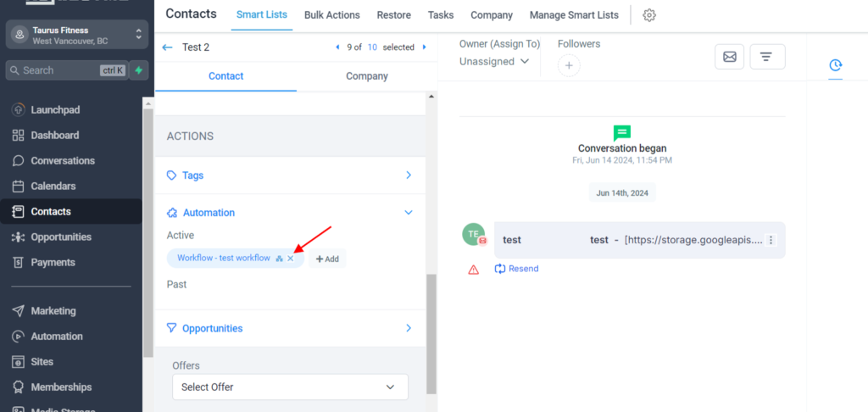
Task: Open the Owner Unassigned dropdown
Action: (495, 61)
